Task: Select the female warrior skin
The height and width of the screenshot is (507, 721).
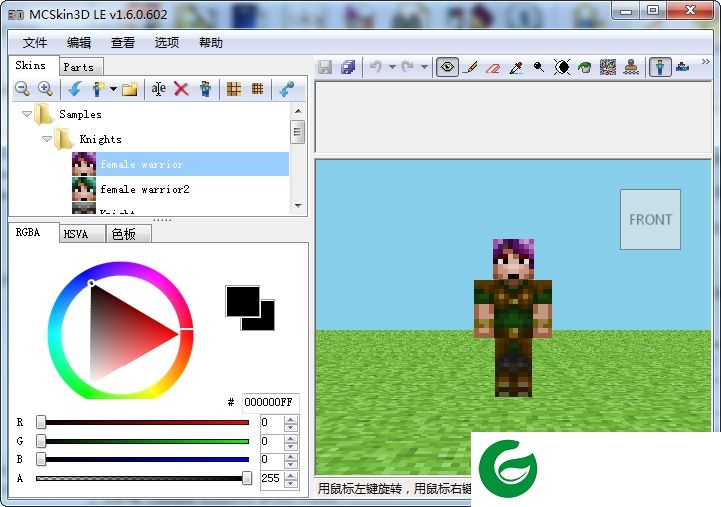Action: click(180, 164)
